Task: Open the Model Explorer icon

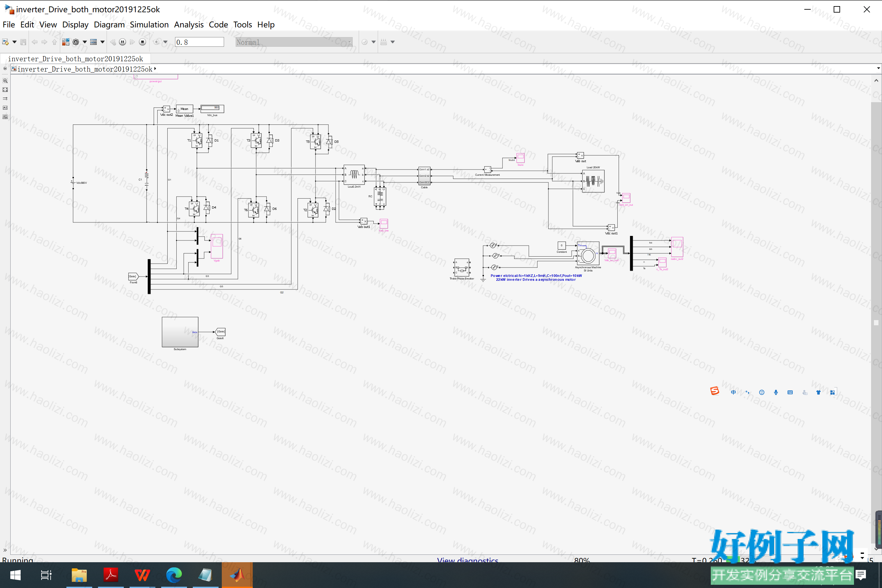Action: click(x=94, y=42)
